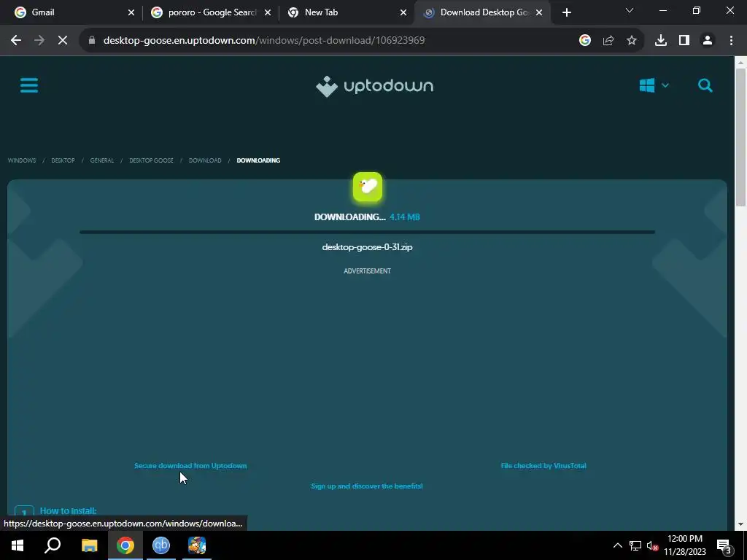Open the Windows Start menu
This screenshot has height=560, width=747.
(18, 545)
